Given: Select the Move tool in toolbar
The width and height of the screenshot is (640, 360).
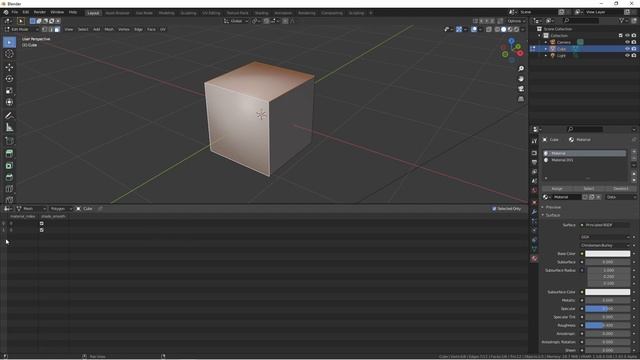Looking at the screenshot, I should point(9,67).
